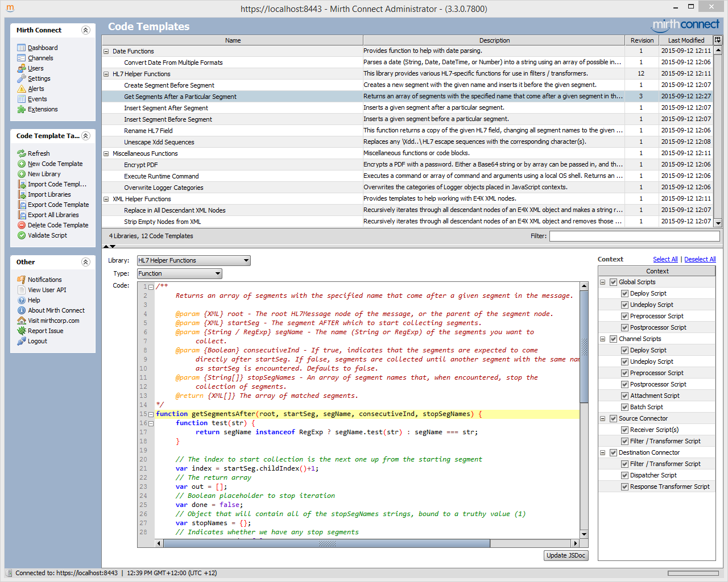
Task: Uncheck the Receiver Script(s) checkbox
Action: pos(624,430)
